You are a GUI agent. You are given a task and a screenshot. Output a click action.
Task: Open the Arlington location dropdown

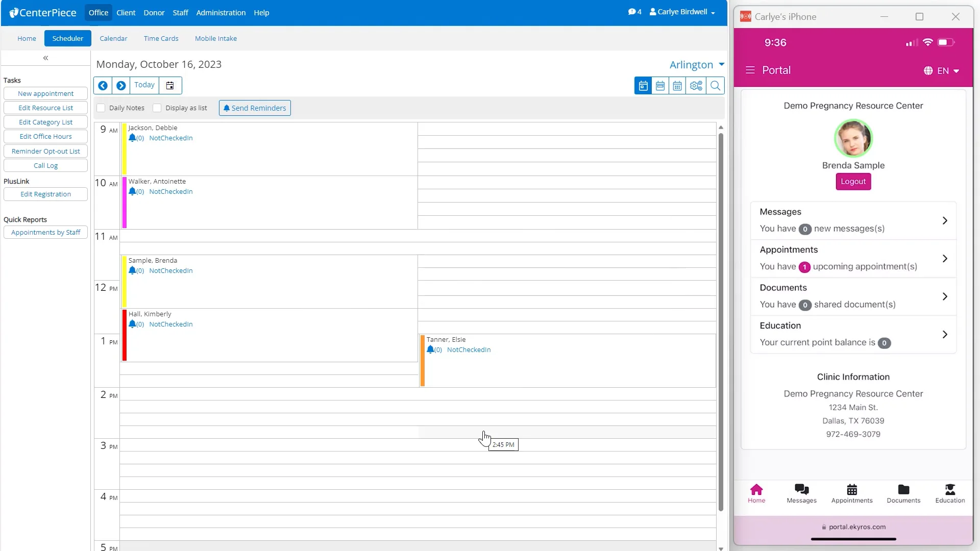point(697,65)
